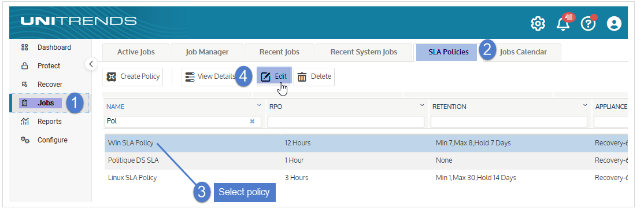644x216 pixels.
Task: Click Min 1,Max 30,Hold 14 Days cell
Action: tap(476, 178)
